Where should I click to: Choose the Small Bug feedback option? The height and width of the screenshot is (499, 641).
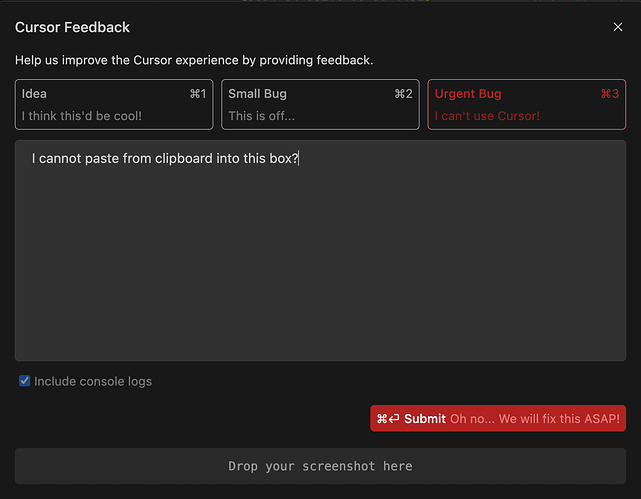tap(320, 105)
